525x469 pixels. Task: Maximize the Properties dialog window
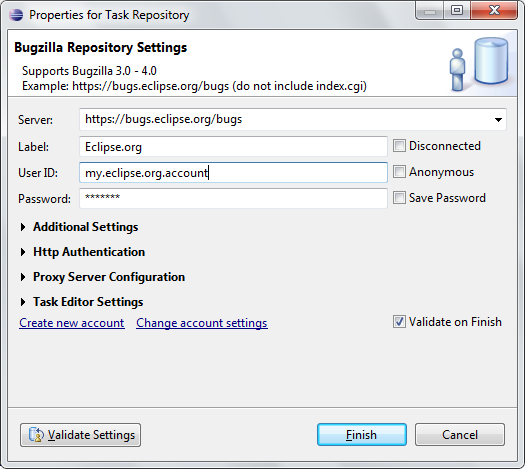point(457,11)
